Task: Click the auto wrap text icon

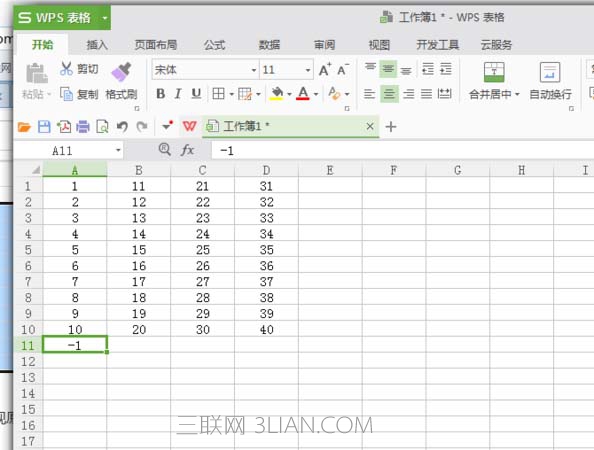Action: pyautogui.click(x=550, y=72)
